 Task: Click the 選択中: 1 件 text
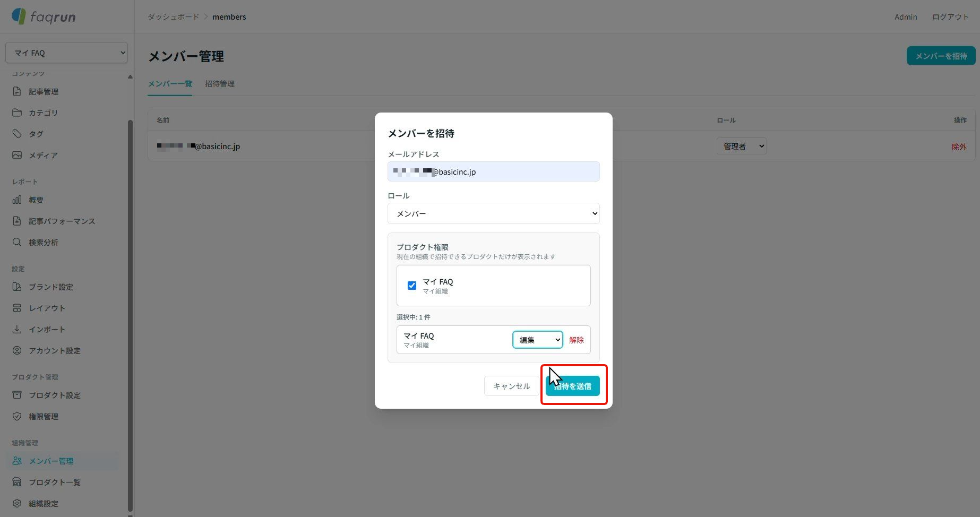coord(414,317)
